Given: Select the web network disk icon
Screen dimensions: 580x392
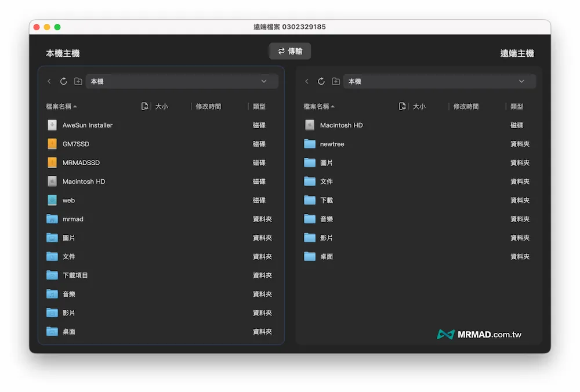Looking at the screenshot, I should pyautogui.click(x=52, y=200).
